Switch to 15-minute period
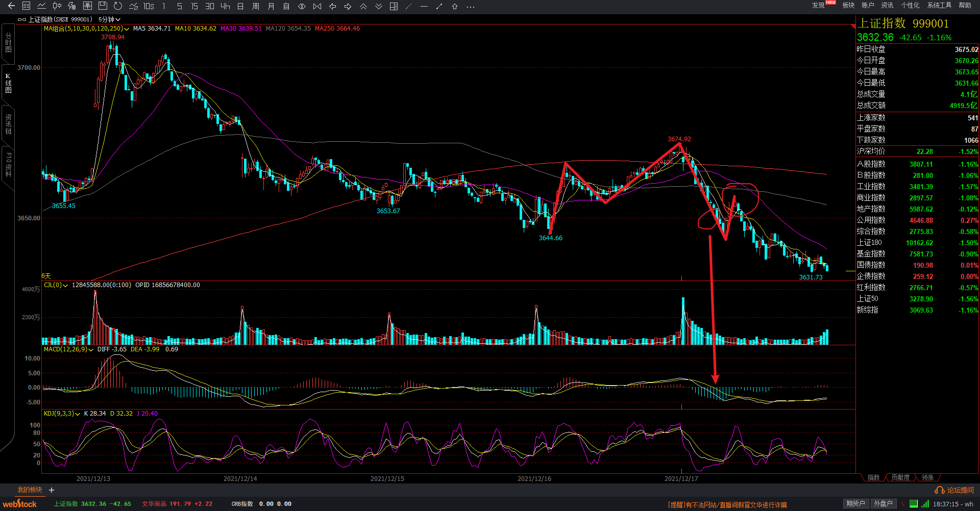980x511 pixels. coord(194,6)
